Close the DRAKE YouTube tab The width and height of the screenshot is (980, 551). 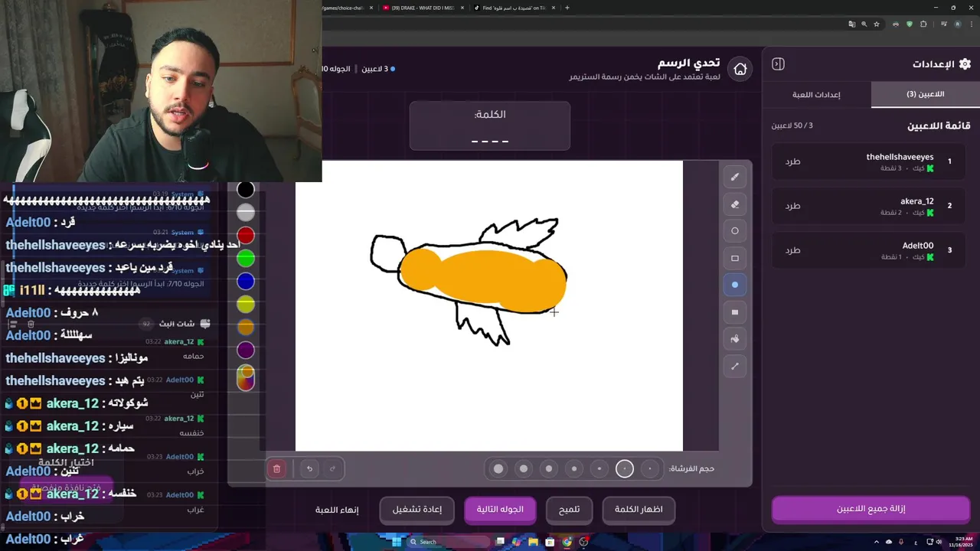pyautogui.click(x=462, y=8)
